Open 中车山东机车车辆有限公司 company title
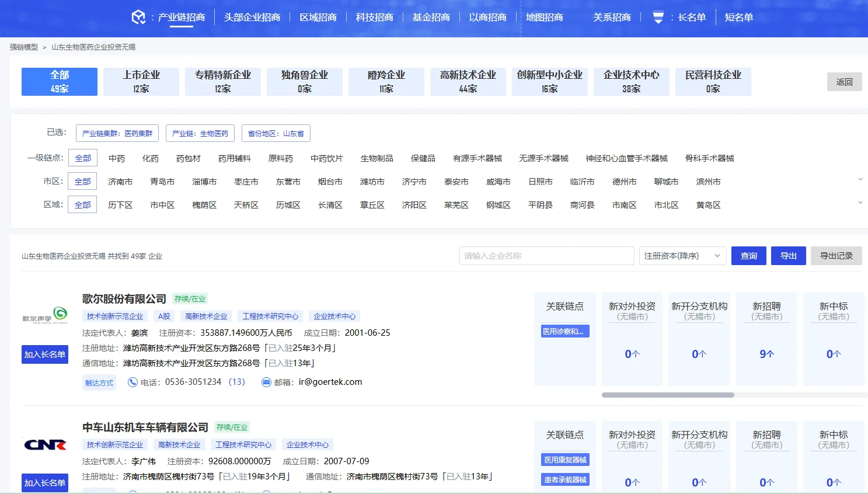 [145, 427]
